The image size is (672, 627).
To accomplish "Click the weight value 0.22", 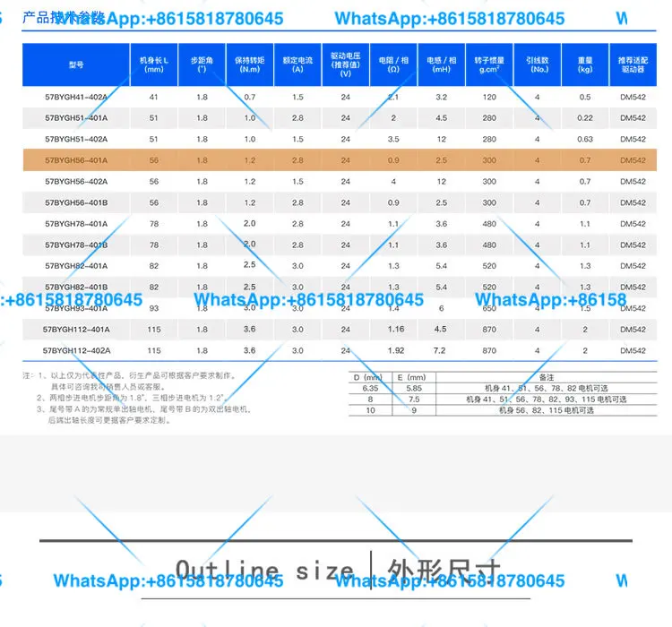I will coord(585,118).
